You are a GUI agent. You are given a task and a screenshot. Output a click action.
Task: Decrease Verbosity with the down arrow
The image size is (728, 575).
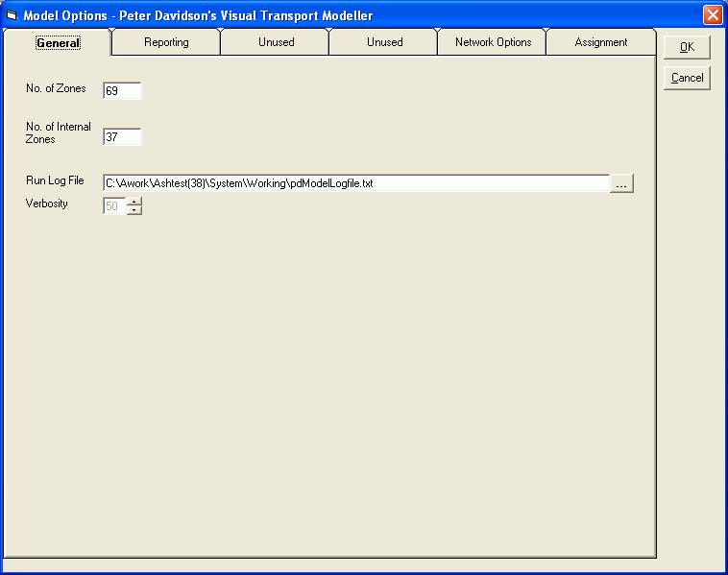pyautogui.click(x=134, y=210)
